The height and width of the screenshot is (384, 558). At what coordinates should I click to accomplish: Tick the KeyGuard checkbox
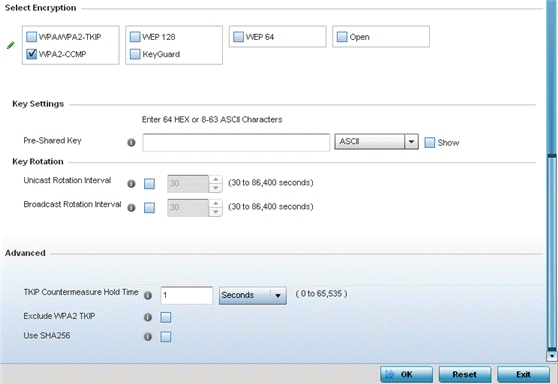pyautogui.click(x=135, y=54)
